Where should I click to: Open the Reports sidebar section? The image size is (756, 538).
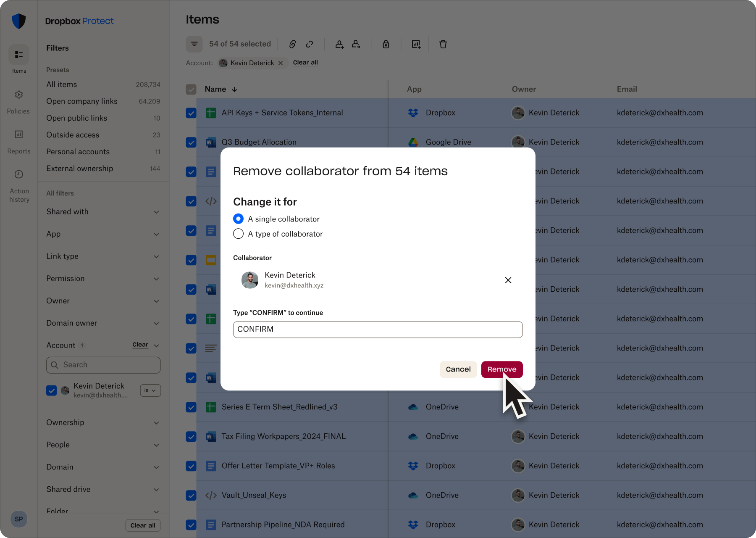pyautogui.click(x=18, y=142)
